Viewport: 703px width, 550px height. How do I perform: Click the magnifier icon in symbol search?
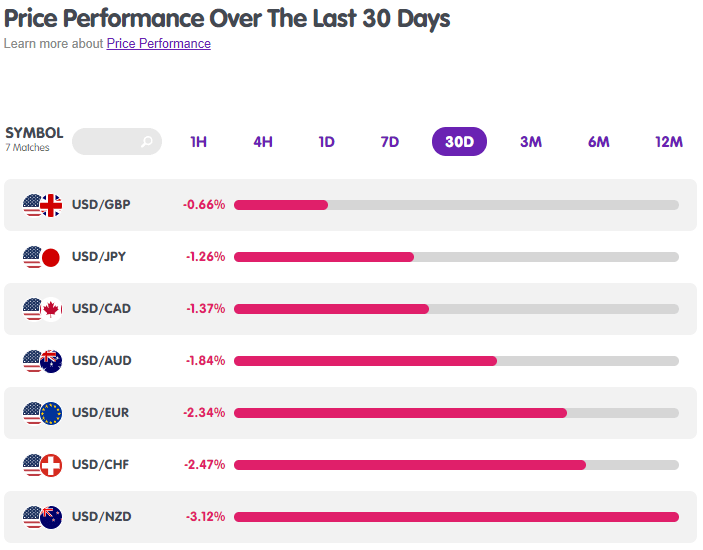tap(147, 142)
